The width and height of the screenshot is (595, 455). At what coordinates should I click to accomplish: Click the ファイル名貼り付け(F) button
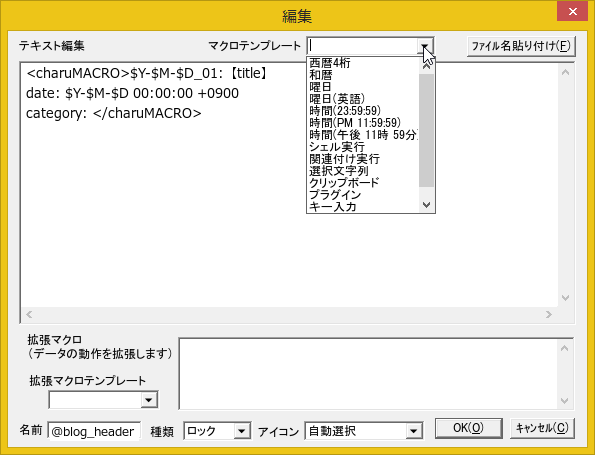(521, 46)
